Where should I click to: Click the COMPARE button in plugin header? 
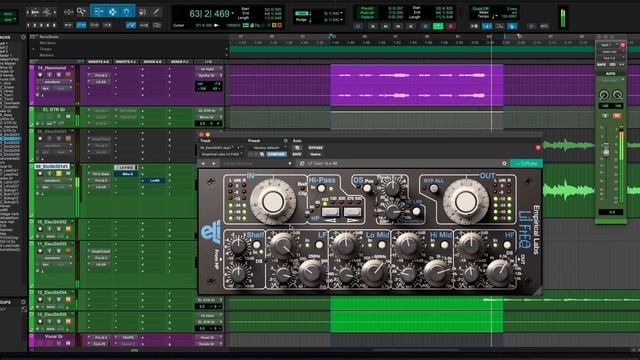276,154
